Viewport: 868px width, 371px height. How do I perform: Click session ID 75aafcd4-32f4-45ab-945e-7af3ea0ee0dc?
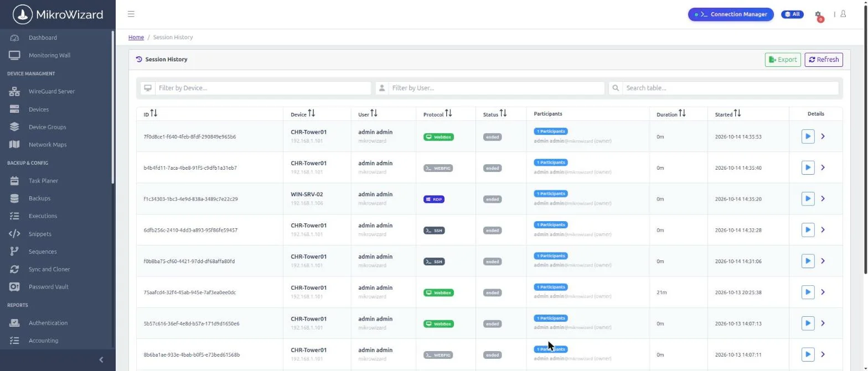(x=189, y=292)
